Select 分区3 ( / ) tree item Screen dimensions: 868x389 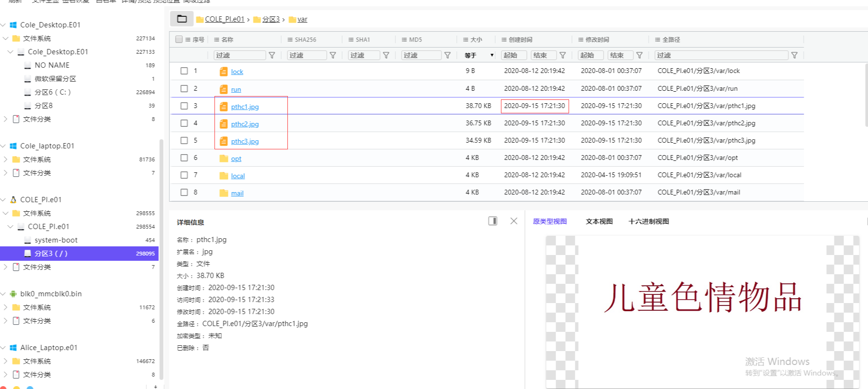(x=79, y=253)
